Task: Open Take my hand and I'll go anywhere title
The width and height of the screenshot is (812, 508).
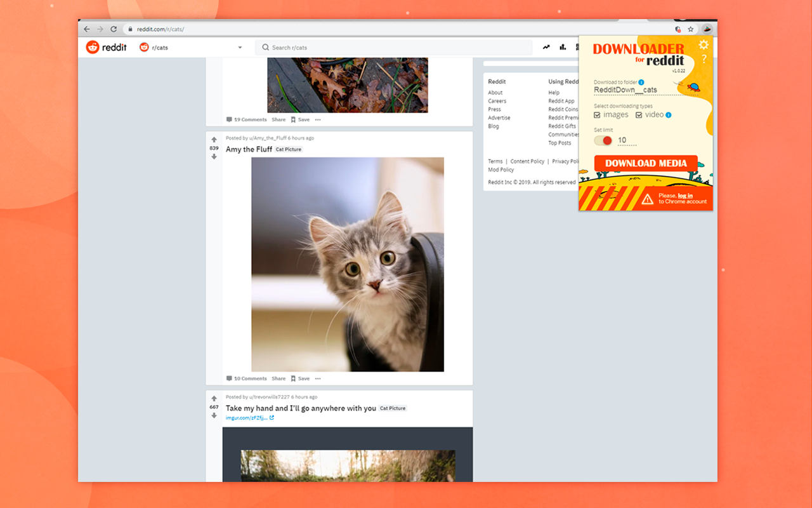Action: pyautogui.click(x=301, y=408)
